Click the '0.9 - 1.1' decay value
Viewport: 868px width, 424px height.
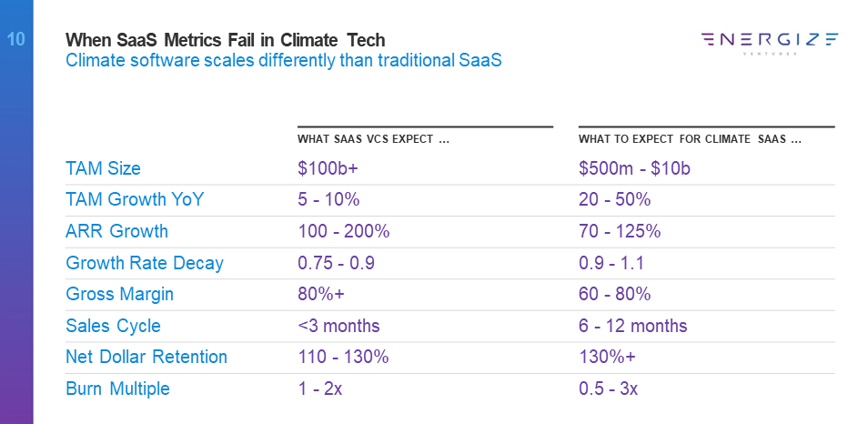pos(609,264)
